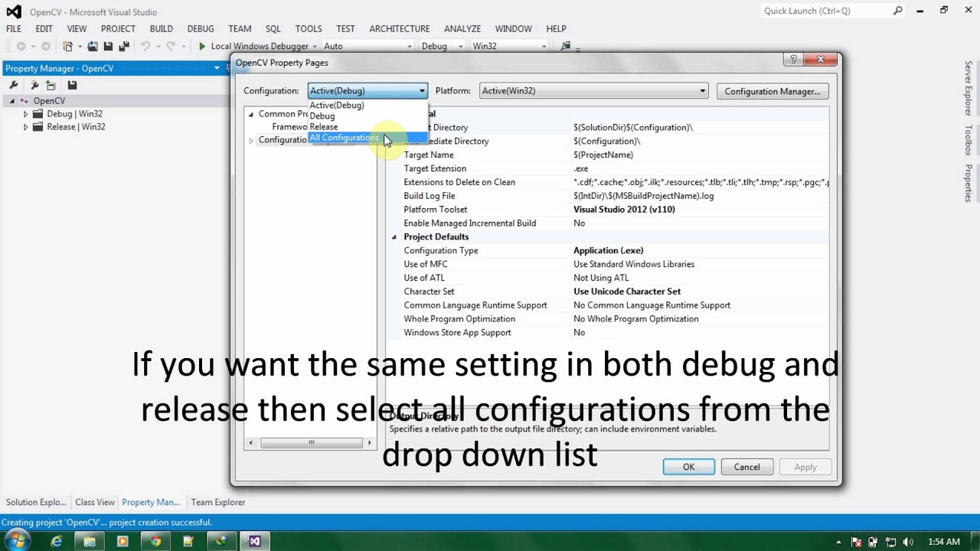Open the ARCHITECTURE menu
This screenshot has width=980, height=551.
tap(400, 28)
